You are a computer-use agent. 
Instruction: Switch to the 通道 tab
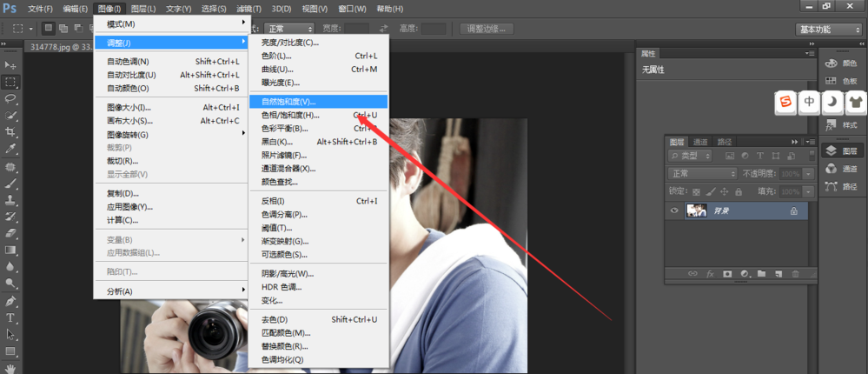coord(699,142)
